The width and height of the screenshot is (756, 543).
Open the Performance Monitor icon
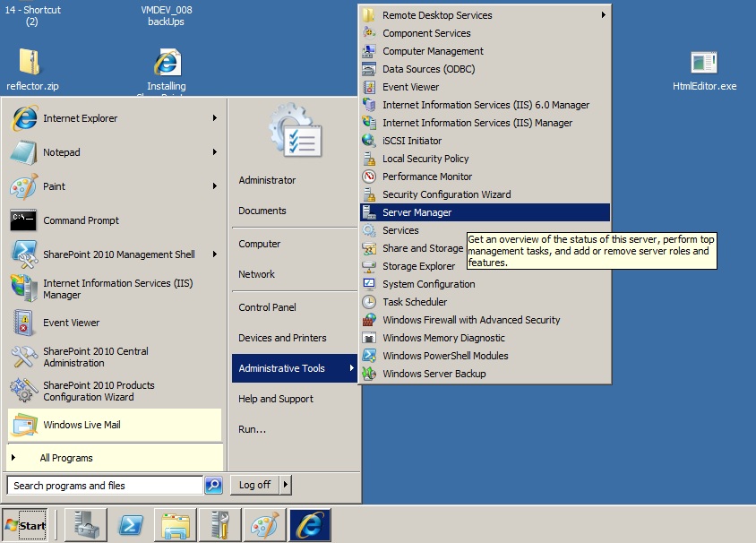[x=369, y=176]
